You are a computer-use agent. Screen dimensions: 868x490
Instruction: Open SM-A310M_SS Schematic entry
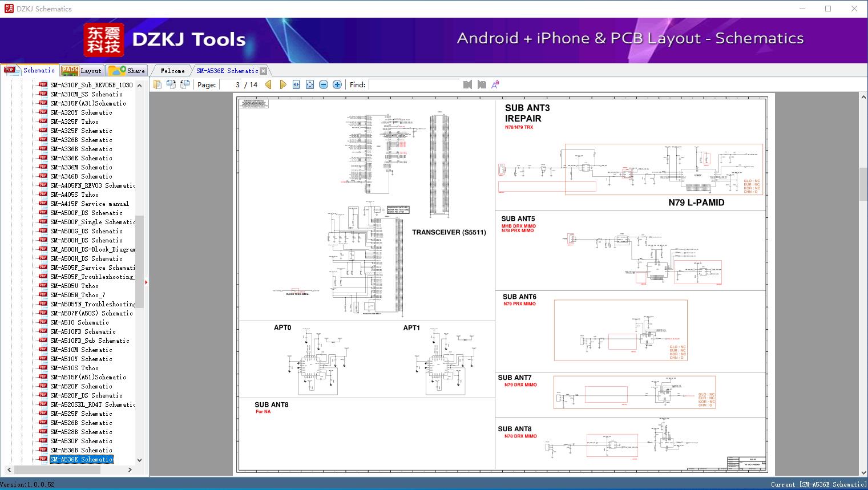coord(86,94)
